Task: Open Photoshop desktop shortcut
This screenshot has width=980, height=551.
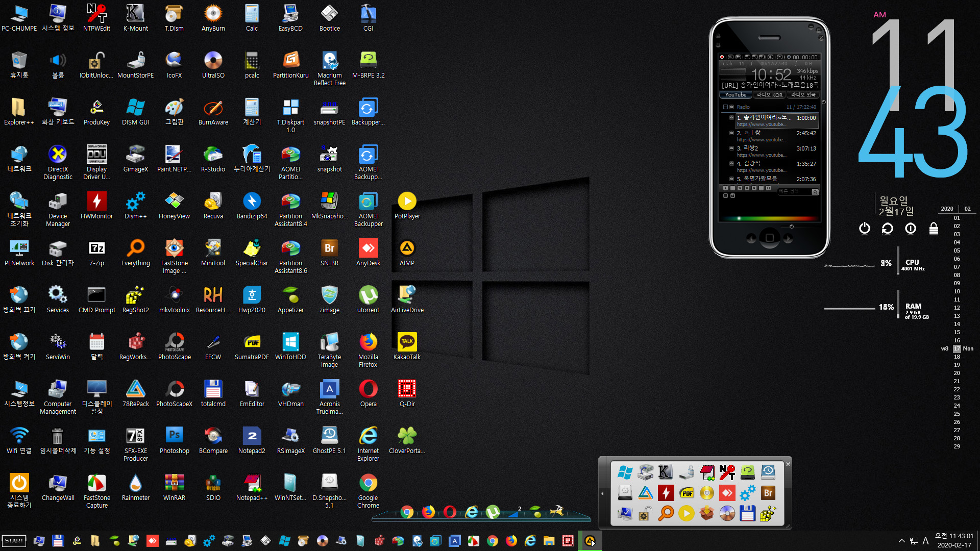Action: coord(174,441)
